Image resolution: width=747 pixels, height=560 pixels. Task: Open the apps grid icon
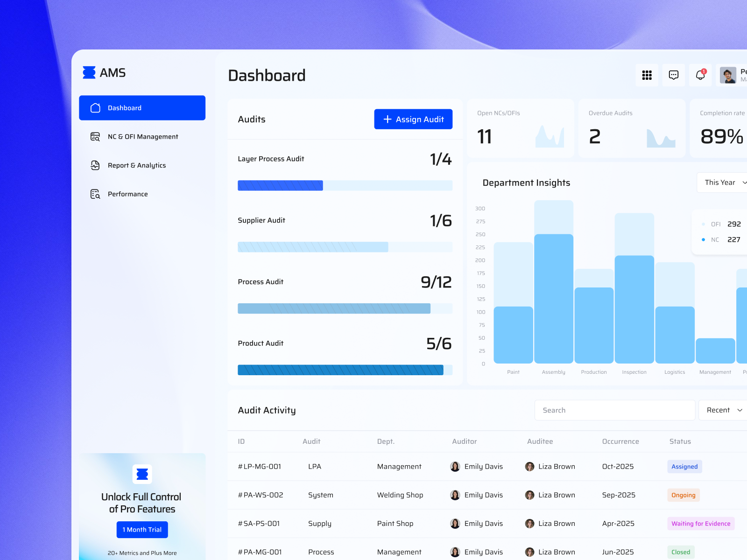(647, 75)
